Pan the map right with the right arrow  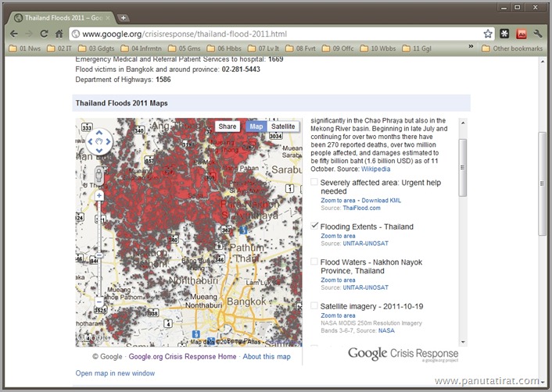coord(108,141)
